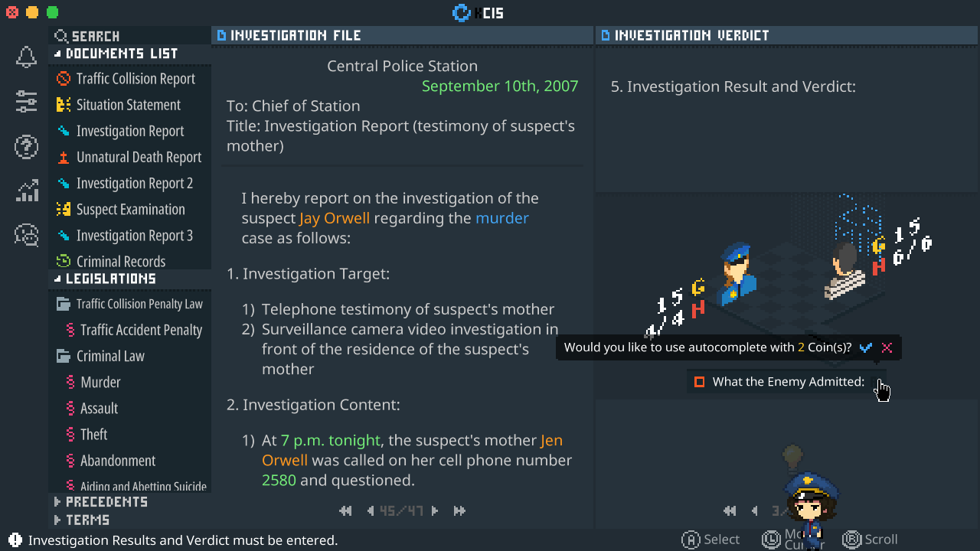The height and width of the screenshot is (551, 980).
Task: Confirm autocomplete with the blue checkmark
Action: click(x=866, y=347)
